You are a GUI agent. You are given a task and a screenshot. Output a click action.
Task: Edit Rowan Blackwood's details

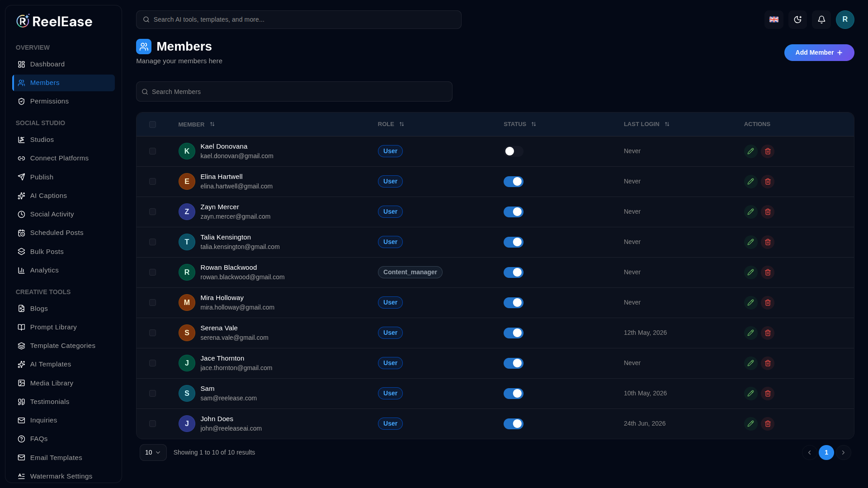[750, 272]
